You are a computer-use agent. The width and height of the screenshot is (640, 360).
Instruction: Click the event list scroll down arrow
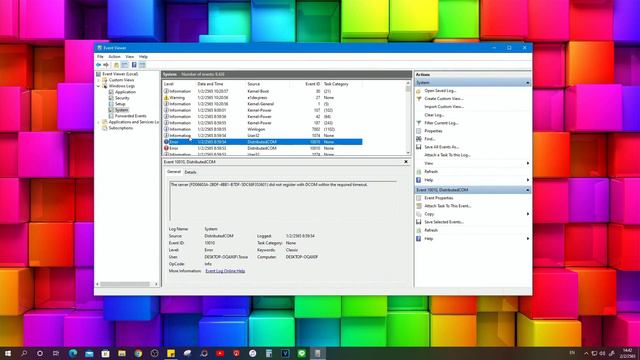coord(408,153)
